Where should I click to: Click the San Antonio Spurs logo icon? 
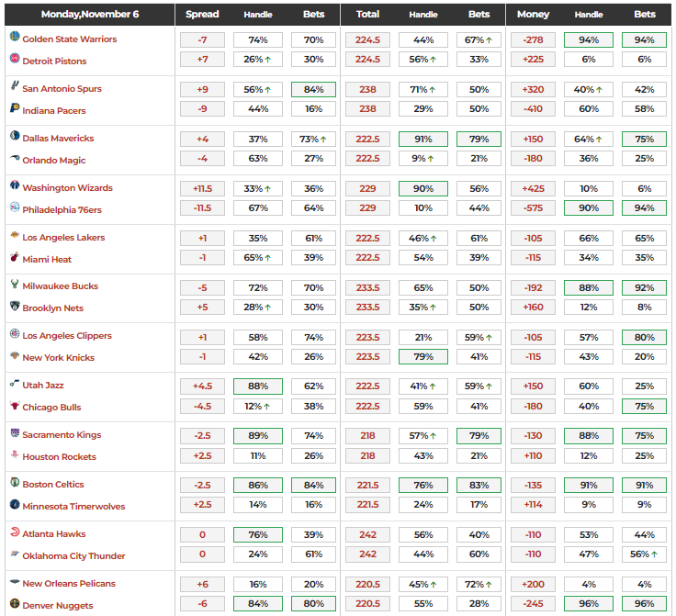tap(15, 85)
